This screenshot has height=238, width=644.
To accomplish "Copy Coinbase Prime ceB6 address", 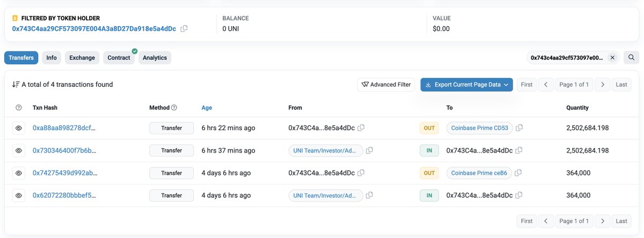I will [518, 173].
